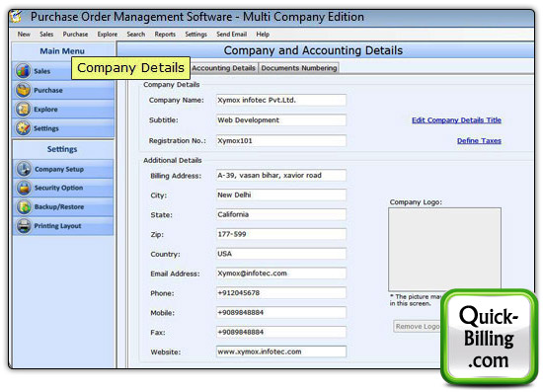Click the Company Setup icon
The height and width of the screenshot is (392, 543).
[24, 169]
